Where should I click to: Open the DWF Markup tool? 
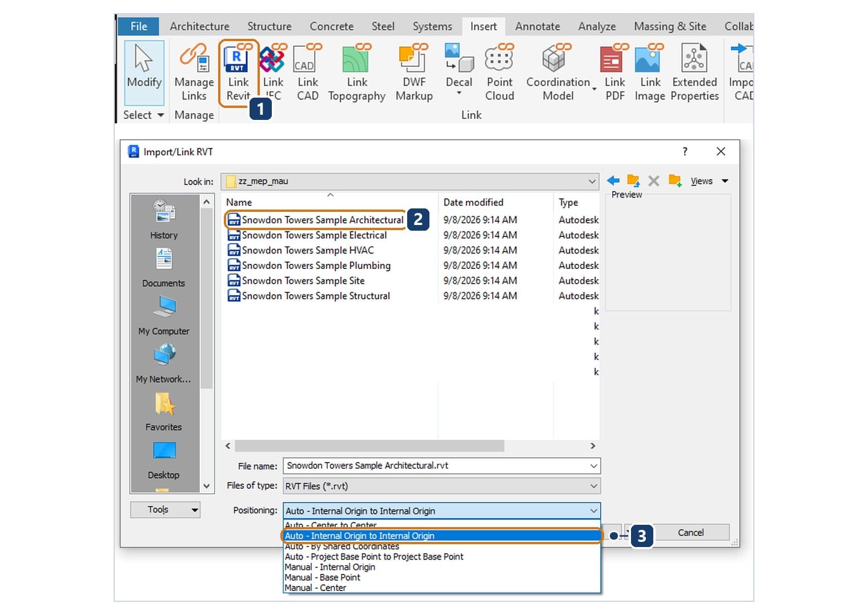coord(414,73)
